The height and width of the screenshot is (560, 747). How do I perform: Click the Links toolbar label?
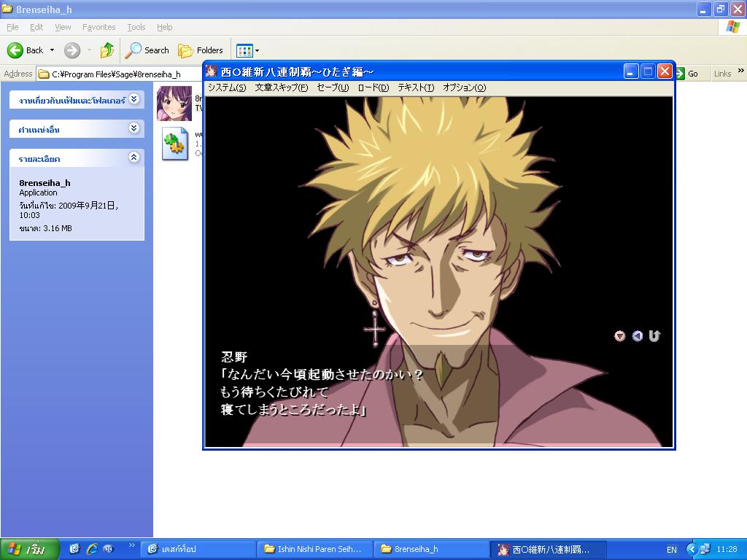click(722, 74)
